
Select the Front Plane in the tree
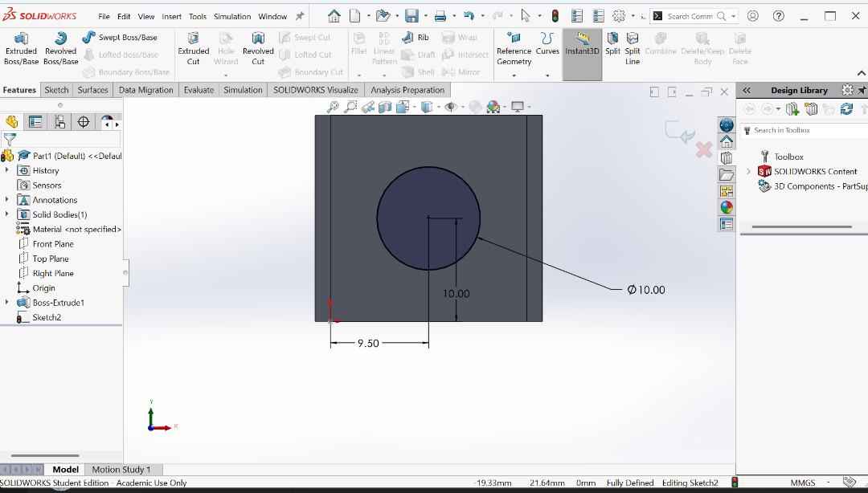click(52, 244)
